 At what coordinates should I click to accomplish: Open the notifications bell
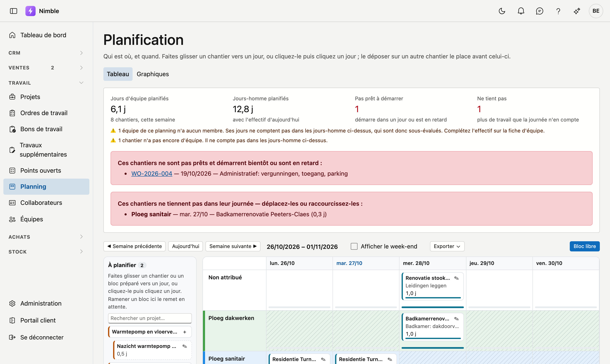click(521, 11)
